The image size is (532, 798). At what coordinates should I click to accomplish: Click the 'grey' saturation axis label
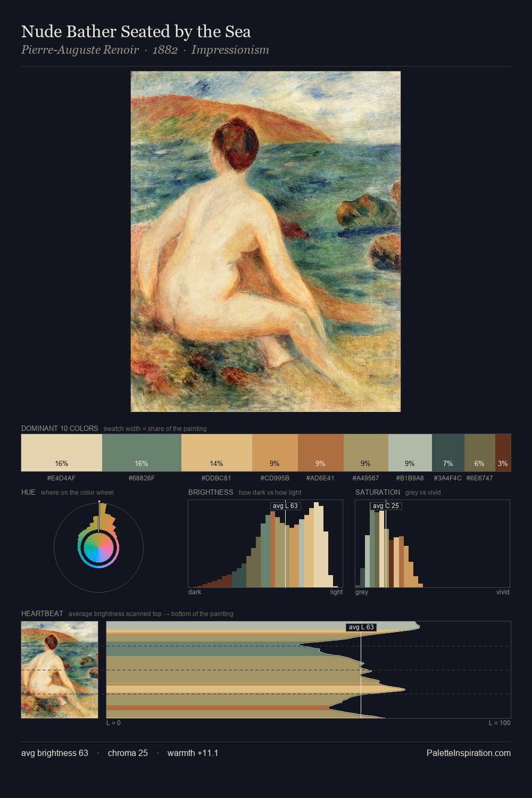(362, 592)
